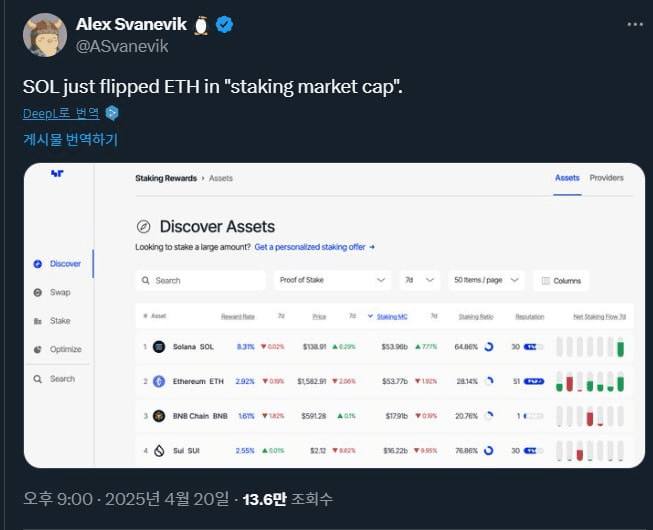Click the Staking Rewards logo

click(57, 176)
